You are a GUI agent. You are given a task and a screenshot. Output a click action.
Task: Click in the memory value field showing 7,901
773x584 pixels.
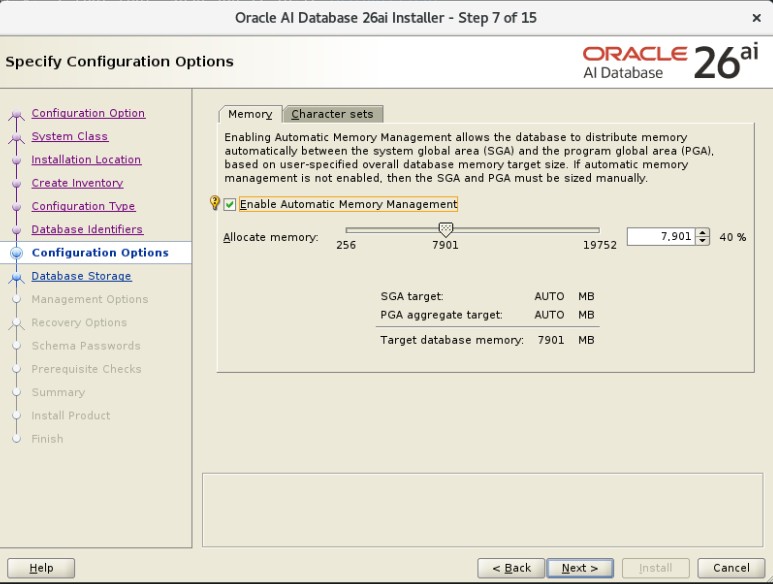coord(661,237)
